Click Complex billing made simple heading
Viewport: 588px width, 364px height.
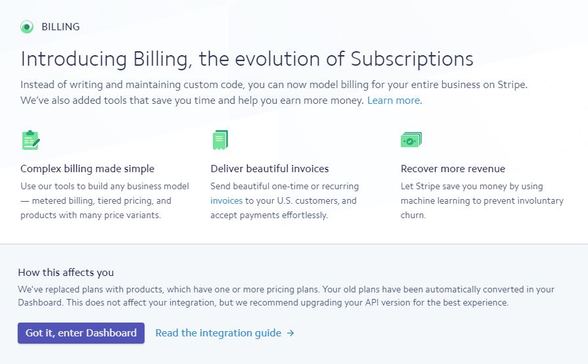click(x=87, y=169)
